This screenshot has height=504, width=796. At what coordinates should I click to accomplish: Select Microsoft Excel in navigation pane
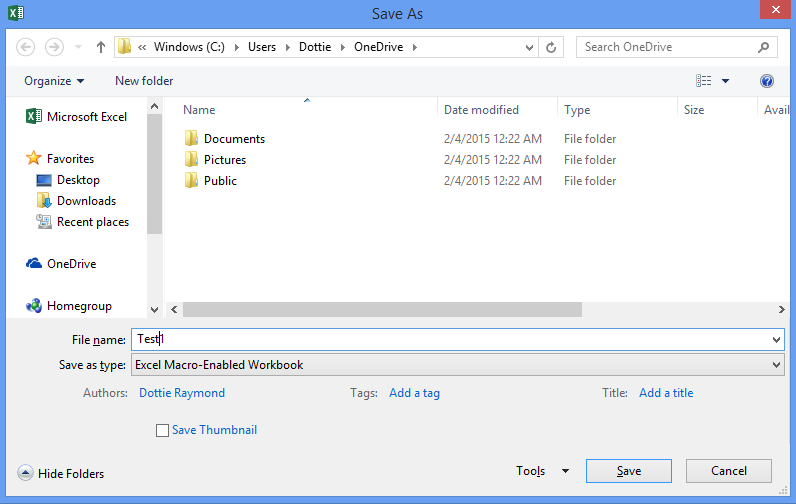(76, 117)
